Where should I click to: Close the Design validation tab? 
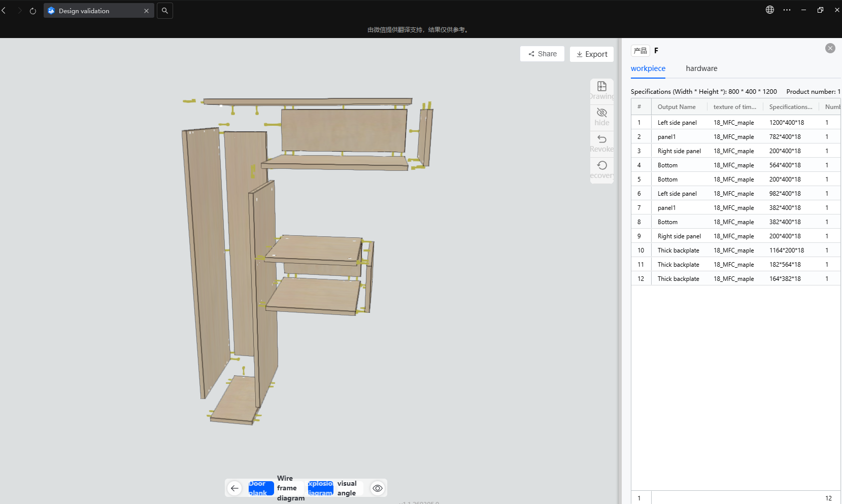click(x=146, y=11)
